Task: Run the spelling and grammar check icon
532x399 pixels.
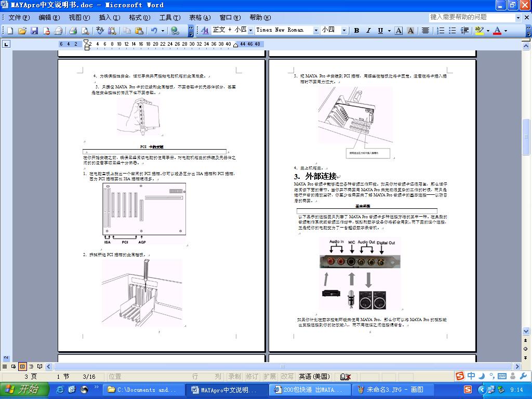Action: click(x=100, y=31)
